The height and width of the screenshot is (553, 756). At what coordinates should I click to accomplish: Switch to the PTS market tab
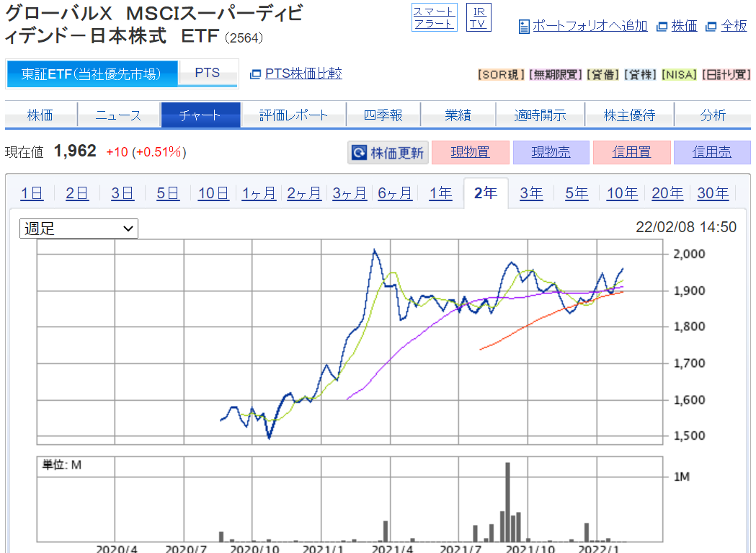click(208, 73)
